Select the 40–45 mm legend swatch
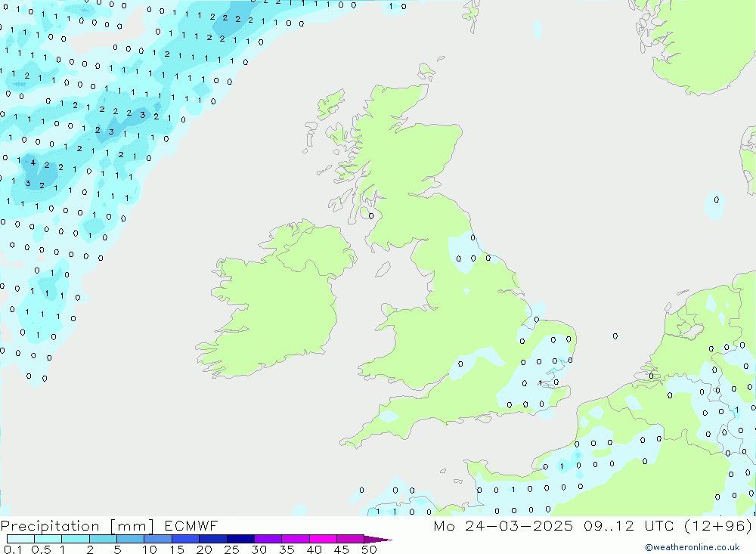Screen dimensions: 756x554 [x=323, y=539]
